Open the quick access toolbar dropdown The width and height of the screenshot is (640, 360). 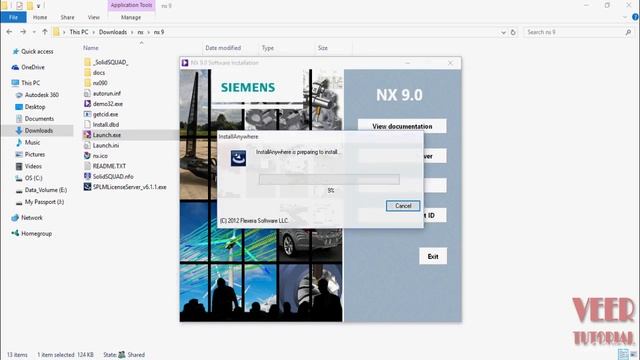[39, 6]
